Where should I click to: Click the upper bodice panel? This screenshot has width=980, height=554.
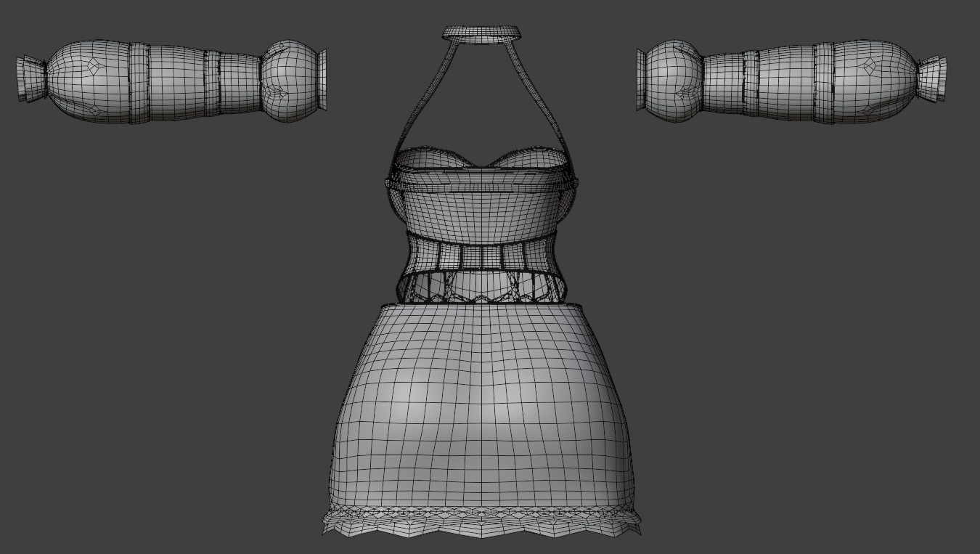pyautogui.click(x=482, y=207)
